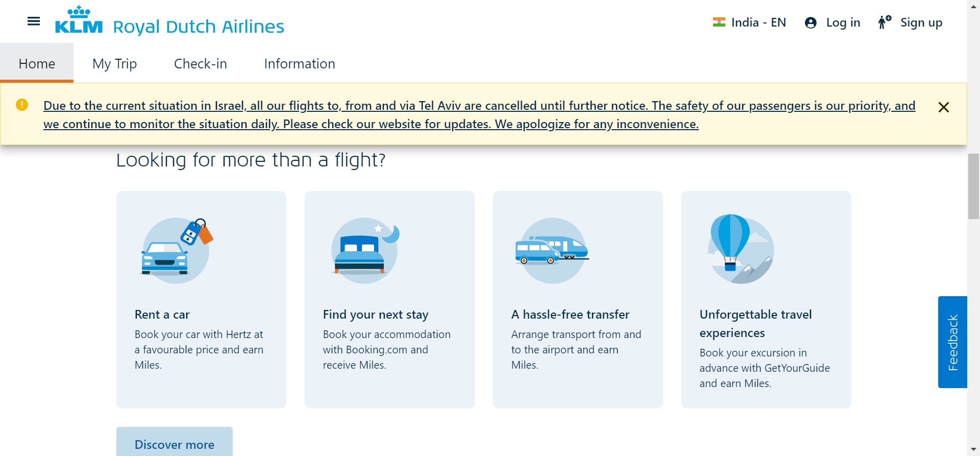This screenshot has width=980, height=456.
Task: Click the bus and train illustration
Action: point(552,250)
